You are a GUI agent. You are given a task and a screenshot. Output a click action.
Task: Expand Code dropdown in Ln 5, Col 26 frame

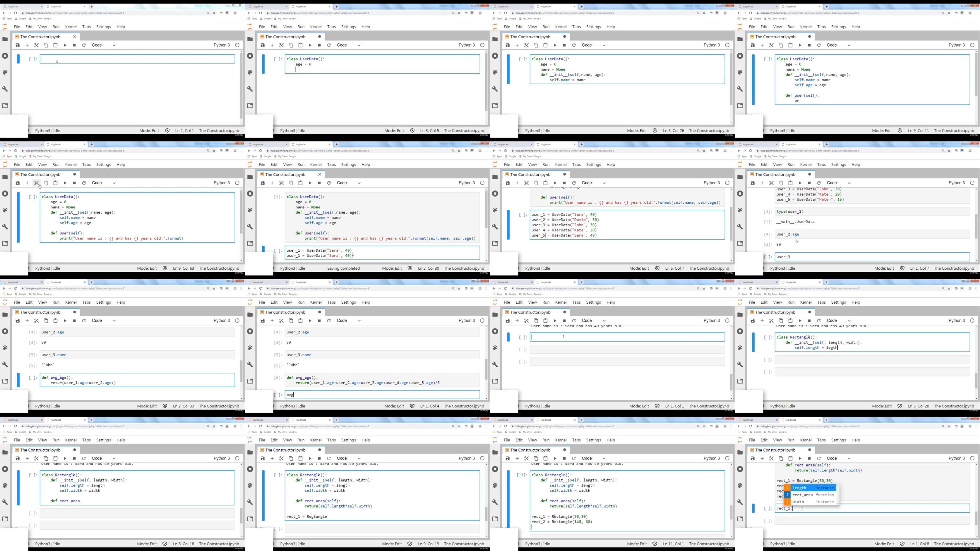pyautogui.click(x=594, y=45)
